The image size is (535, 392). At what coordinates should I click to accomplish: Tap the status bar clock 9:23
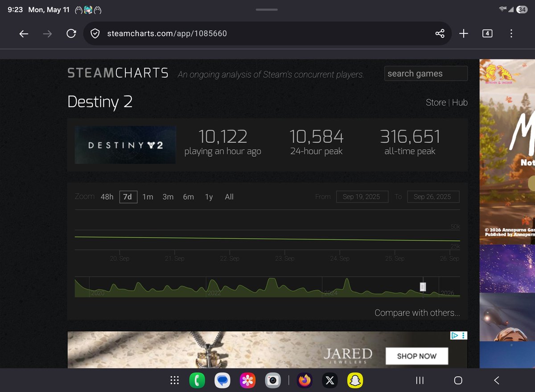15,9
